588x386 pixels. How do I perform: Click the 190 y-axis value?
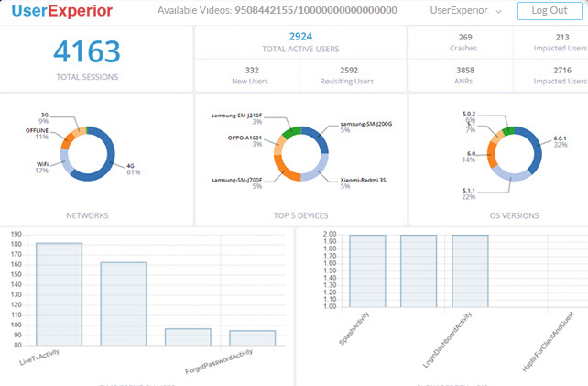16,235
